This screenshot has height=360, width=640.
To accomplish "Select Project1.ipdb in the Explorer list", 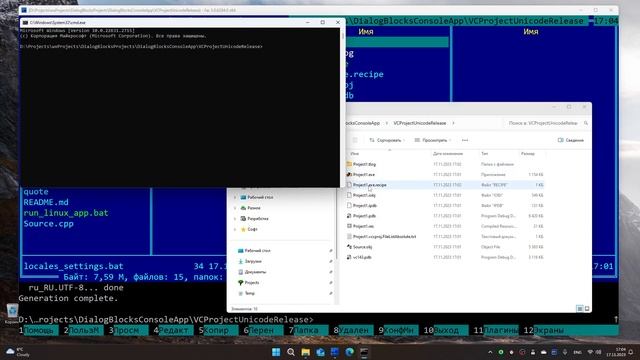I will (x=364, y=206).
